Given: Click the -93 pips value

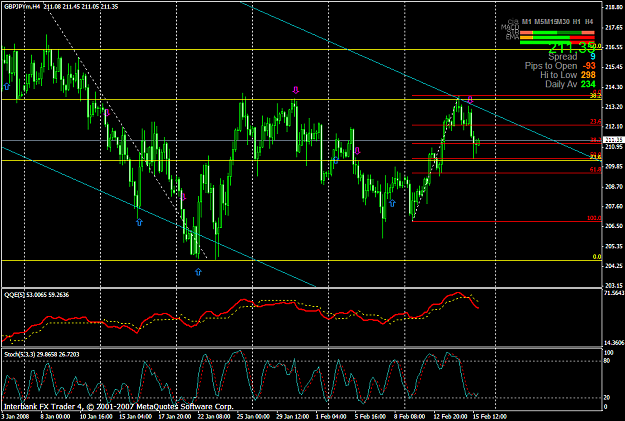Looking at the screenshot, I should (588, 66).
